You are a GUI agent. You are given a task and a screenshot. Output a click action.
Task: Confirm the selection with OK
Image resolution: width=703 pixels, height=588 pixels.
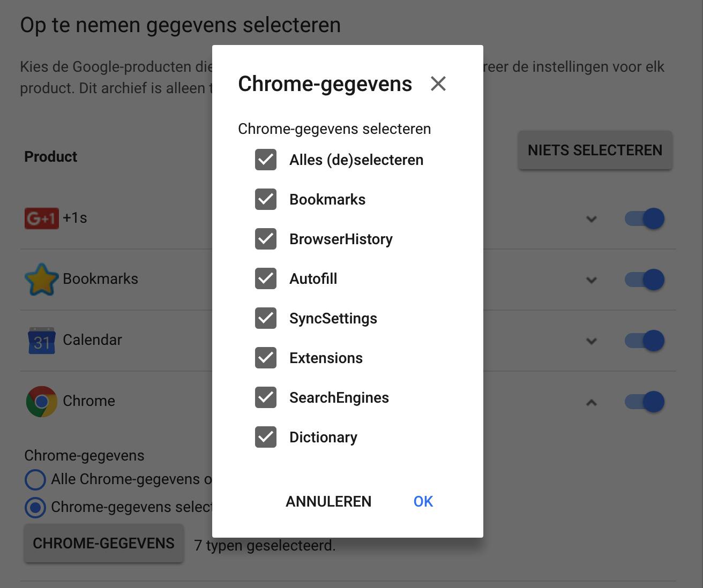pos(423,501)
